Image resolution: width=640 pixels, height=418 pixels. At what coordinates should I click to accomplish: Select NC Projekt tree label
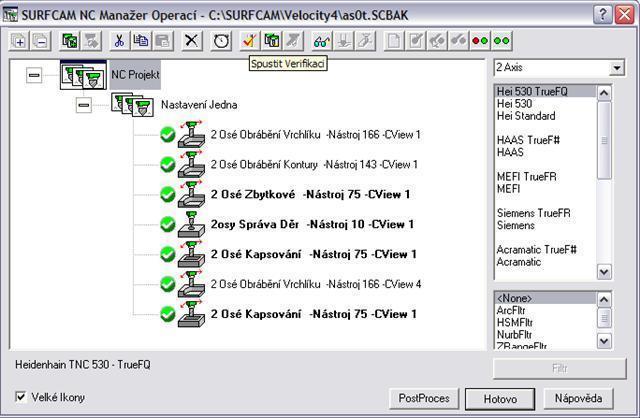[135, 75]
